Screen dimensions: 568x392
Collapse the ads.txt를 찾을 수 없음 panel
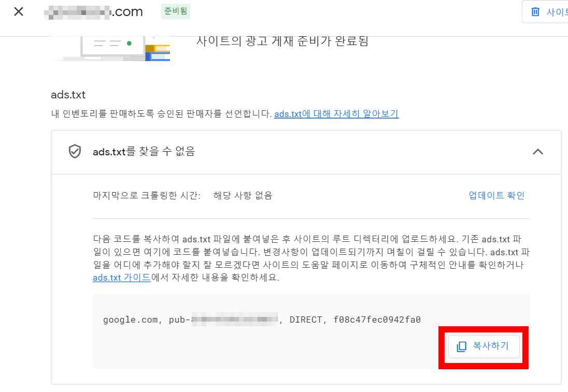tap(538, 152)
